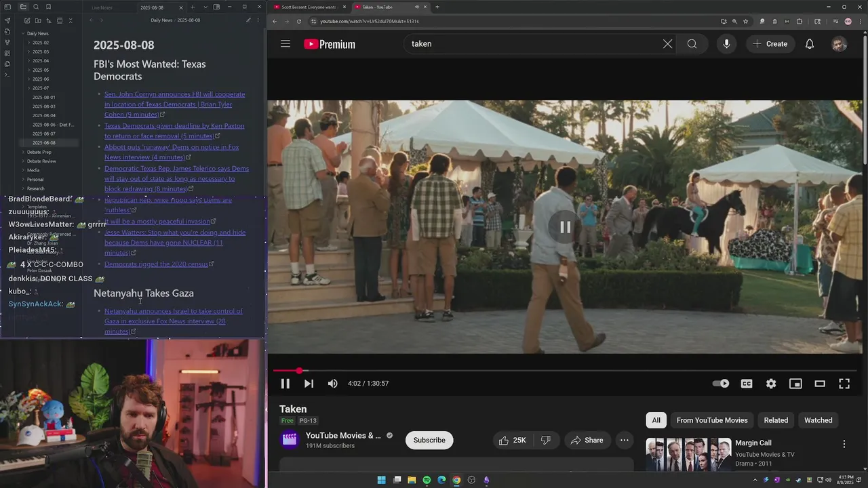Click the YouTube search magnifier button
868x488 pixels.
click(692, 44)
